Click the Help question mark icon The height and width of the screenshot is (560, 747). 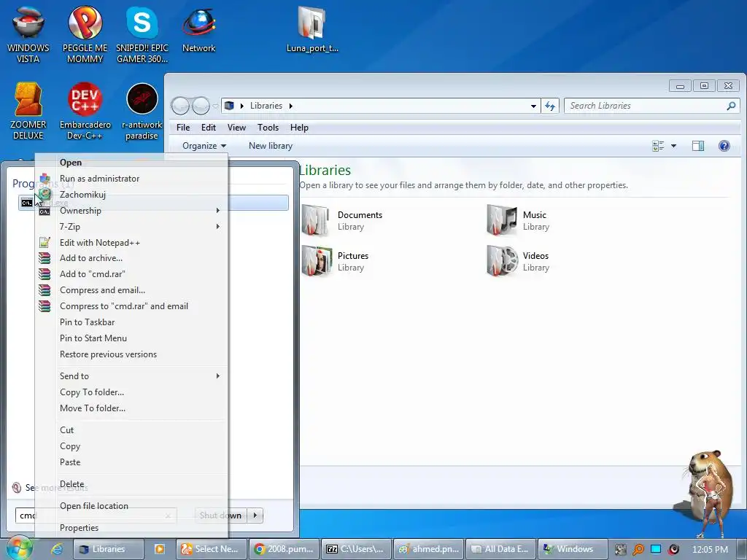[x=724, y=146]
